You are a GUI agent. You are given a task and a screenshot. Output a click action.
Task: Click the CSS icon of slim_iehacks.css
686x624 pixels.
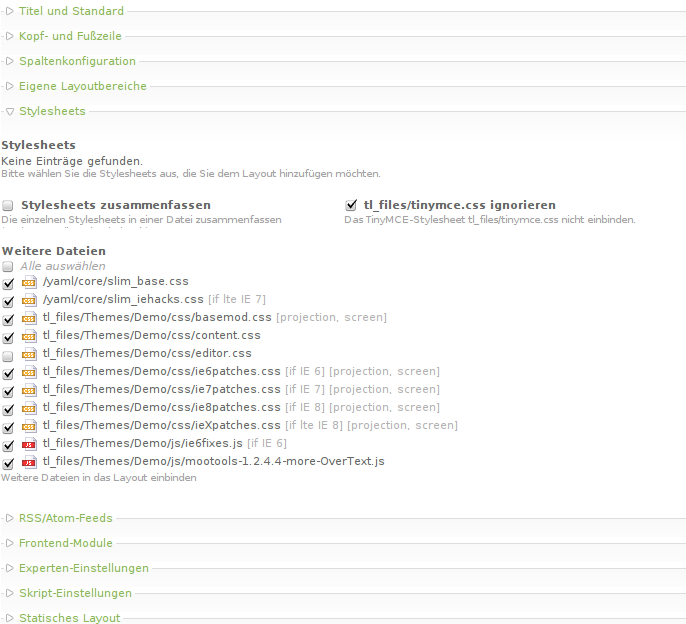coord(29,300)
